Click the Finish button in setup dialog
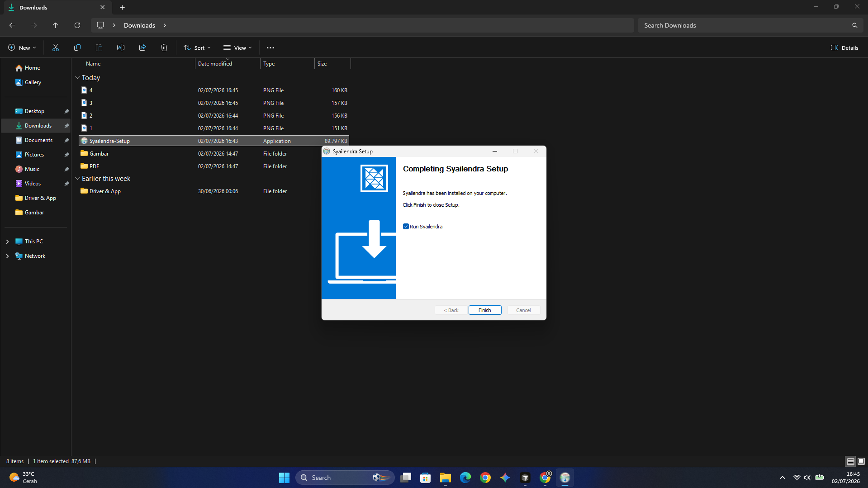 pos(485,310)
